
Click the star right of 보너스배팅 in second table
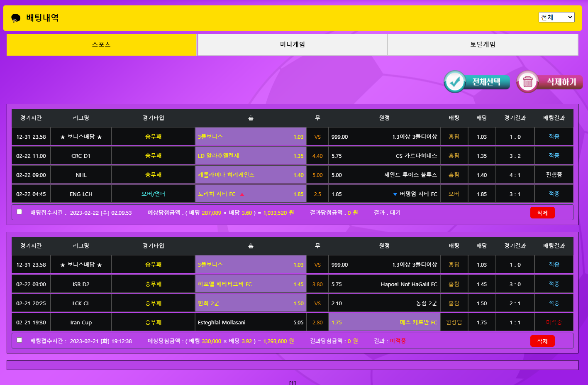[x=100, y=265]
